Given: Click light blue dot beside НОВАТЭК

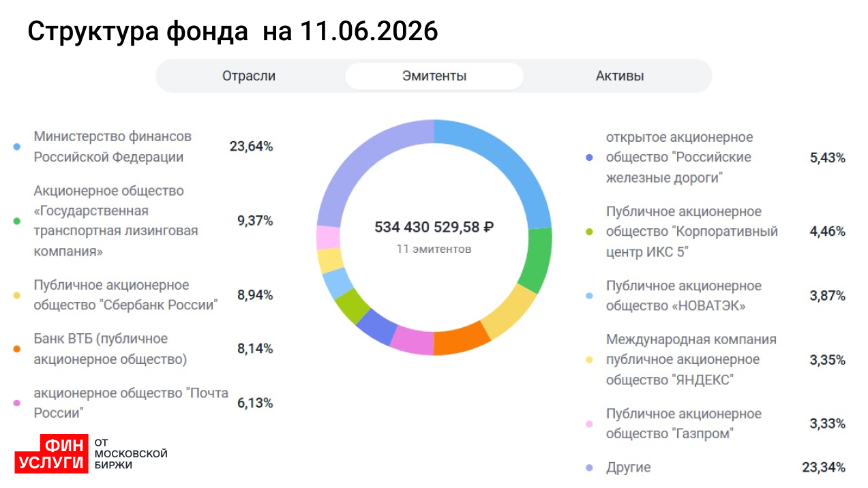Looking at the screenshot, I should click(590, 296).
